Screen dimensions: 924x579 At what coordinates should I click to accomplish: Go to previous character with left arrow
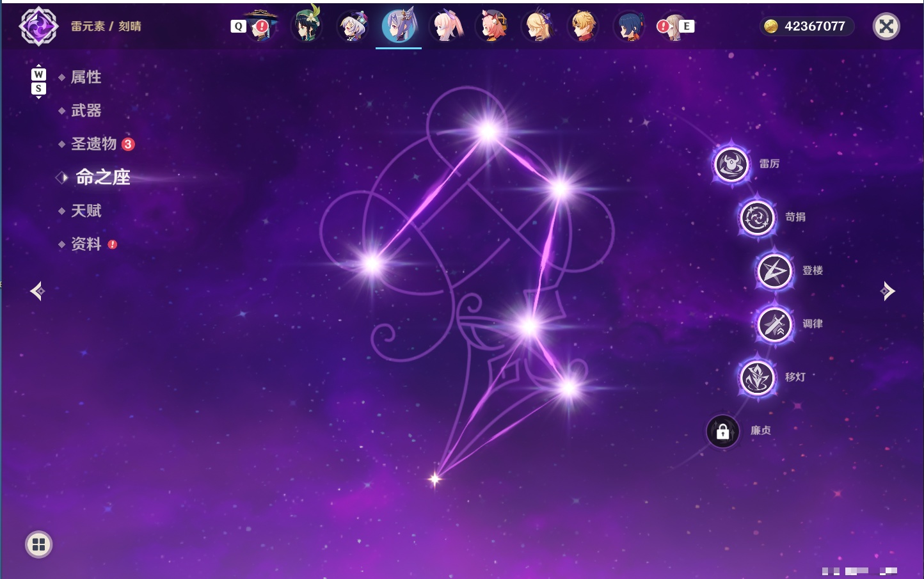[37, 291]
